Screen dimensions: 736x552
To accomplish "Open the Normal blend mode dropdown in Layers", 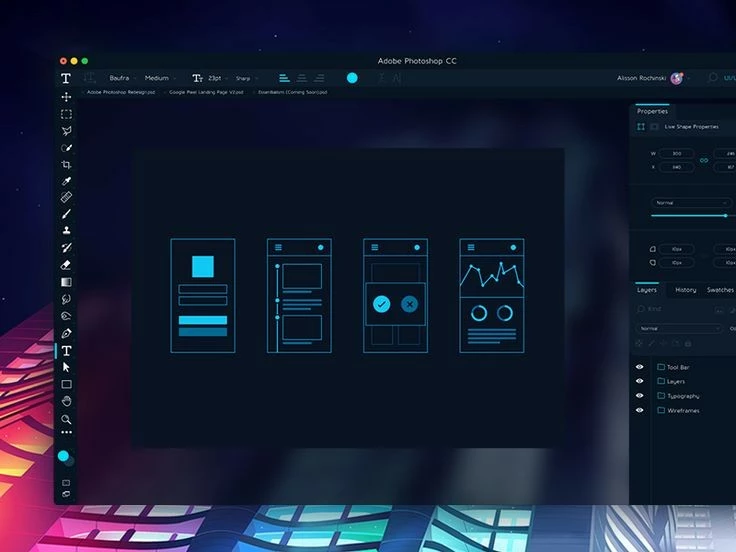I will point(679,329).
